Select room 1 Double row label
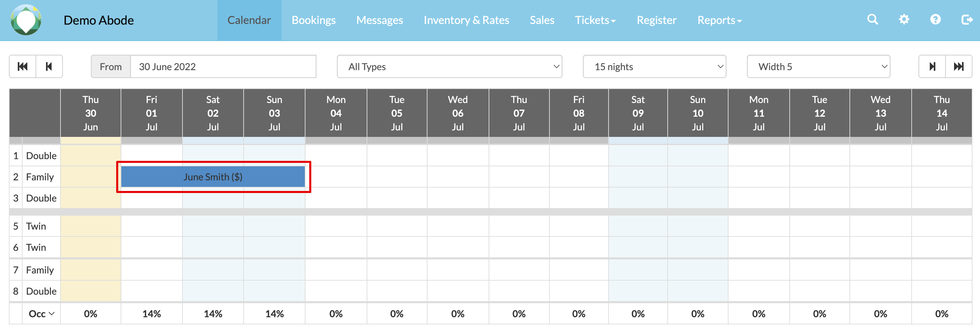The height and width of the screenshot is (334, 980). pos(41,156)
